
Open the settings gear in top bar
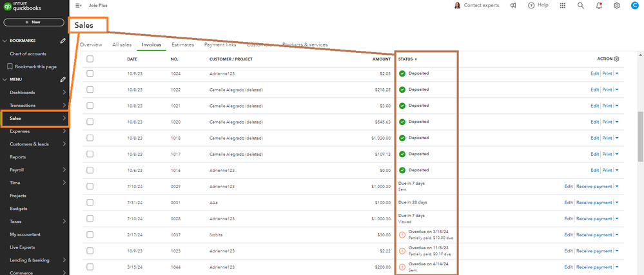point(616,5)
